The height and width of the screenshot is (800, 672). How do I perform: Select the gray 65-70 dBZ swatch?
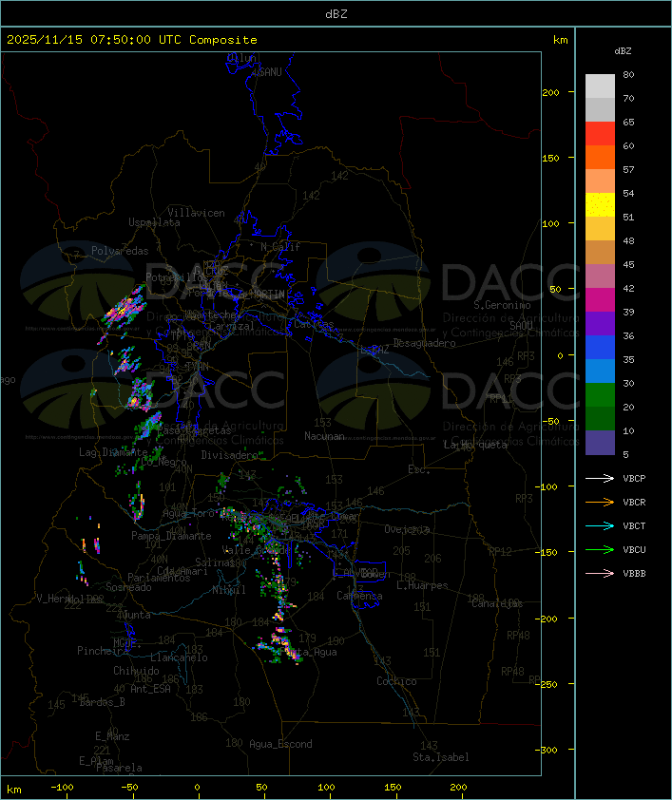point(600,109)
